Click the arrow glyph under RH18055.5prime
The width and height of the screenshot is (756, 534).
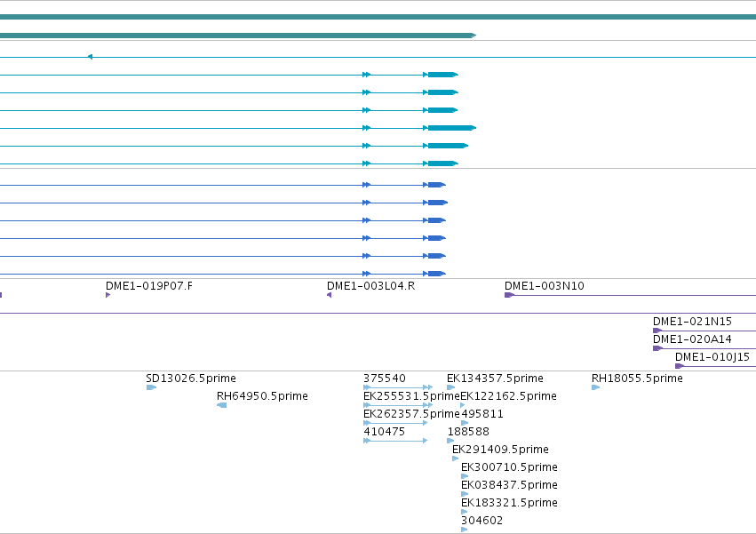tap(595, 387)
